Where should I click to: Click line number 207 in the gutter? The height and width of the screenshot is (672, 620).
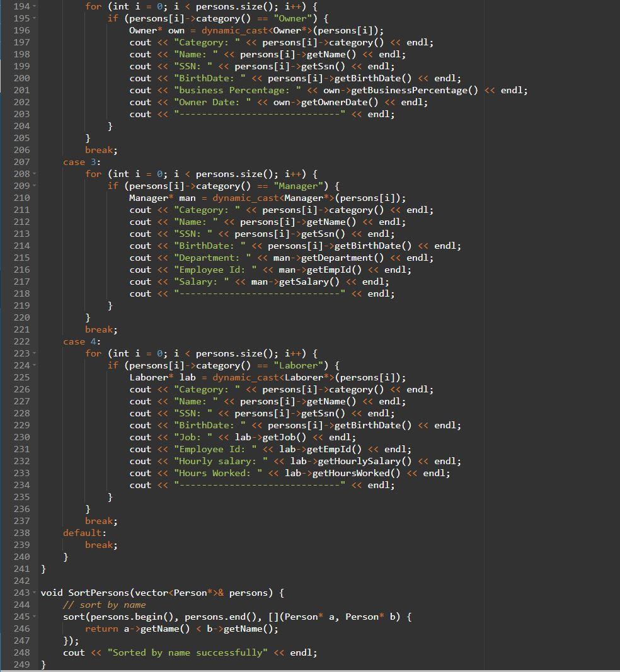(22, 162)
